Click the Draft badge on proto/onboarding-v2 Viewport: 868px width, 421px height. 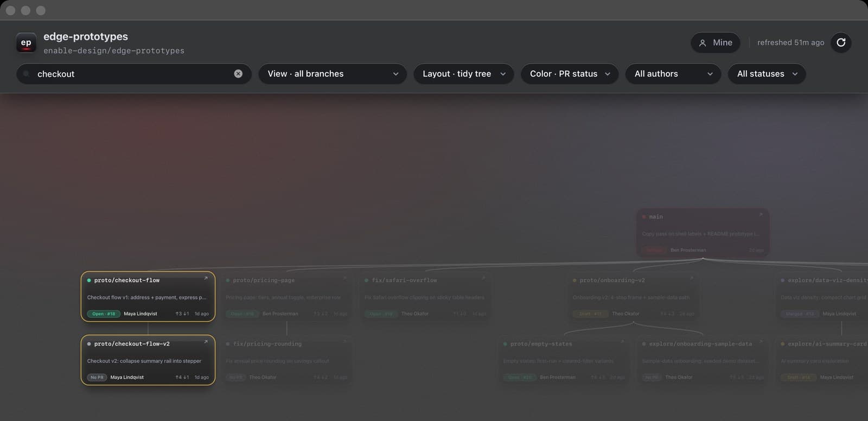(589, 314)
